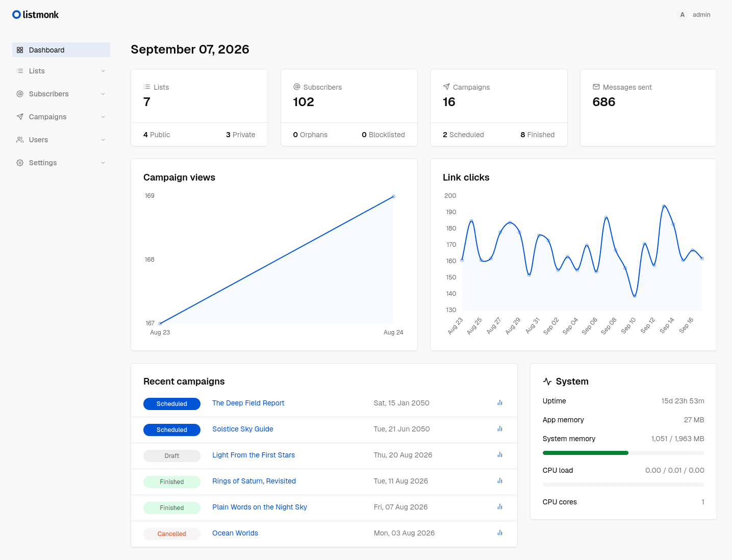Click the System memory progress bar

[x=623, y=453]
